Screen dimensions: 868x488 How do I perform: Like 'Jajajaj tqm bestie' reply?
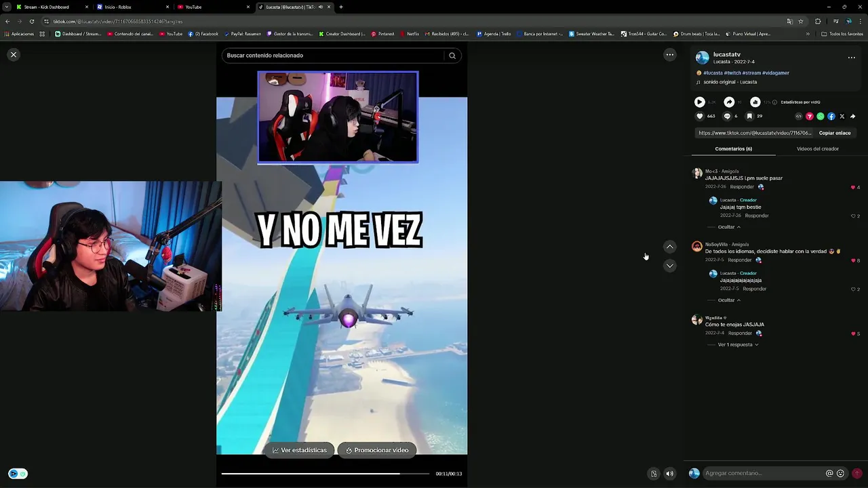coord(853,216)
